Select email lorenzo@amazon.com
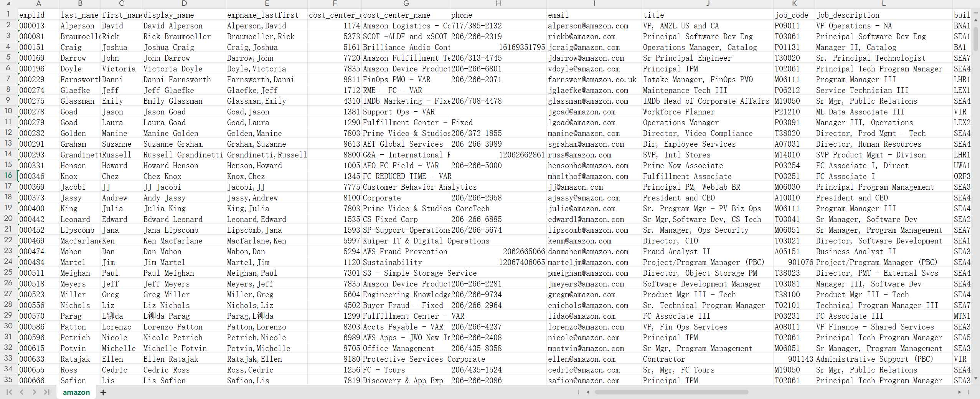Viewport: 980px width, 399px height. click(594, 327)
